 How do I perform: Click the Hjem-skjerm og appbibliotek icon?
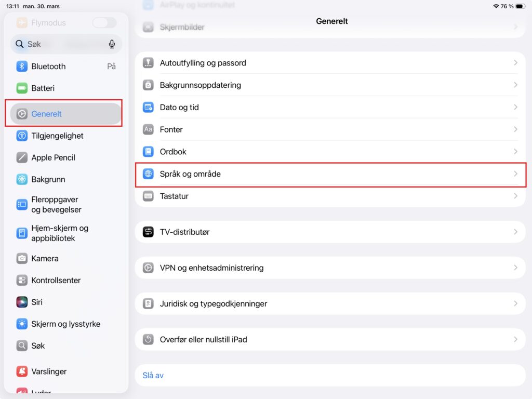pyautogui.click(x=22, y=233)
